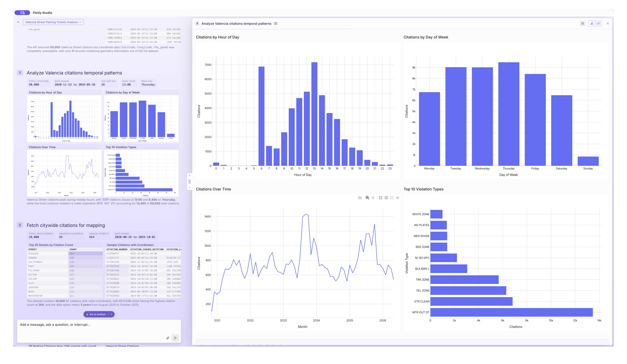627x364 pixels.
Task: Click the COUNT column header
Action: coord(85,249)
